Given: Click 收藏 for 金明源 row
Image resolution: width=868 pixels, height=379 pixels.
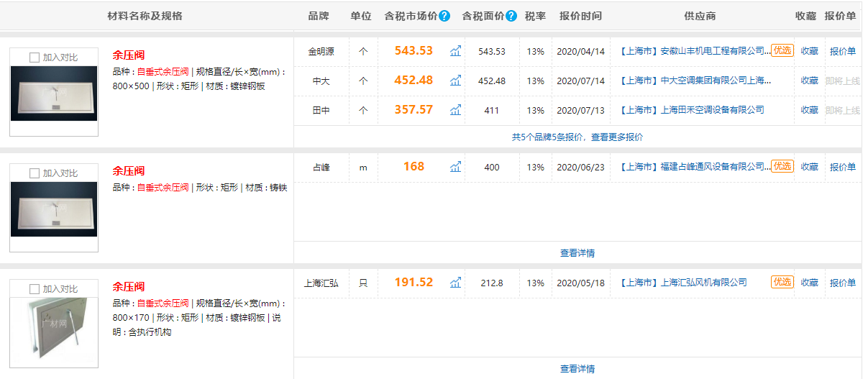Looking at the screenshot, I should click(x=810, y=51).
